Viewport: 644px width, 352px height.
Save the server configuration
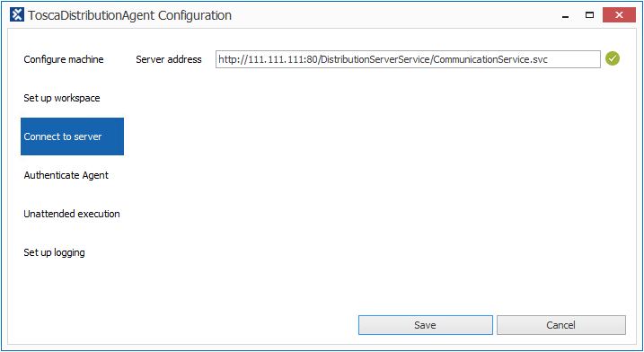click(x=426, y=325)
